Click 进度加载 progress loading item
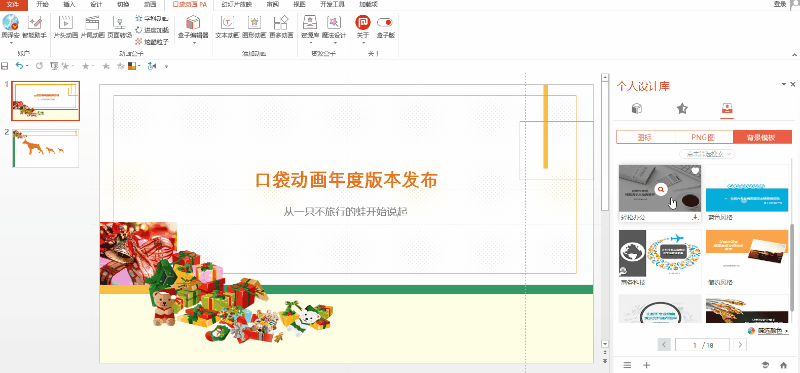 tap(152, 30)
